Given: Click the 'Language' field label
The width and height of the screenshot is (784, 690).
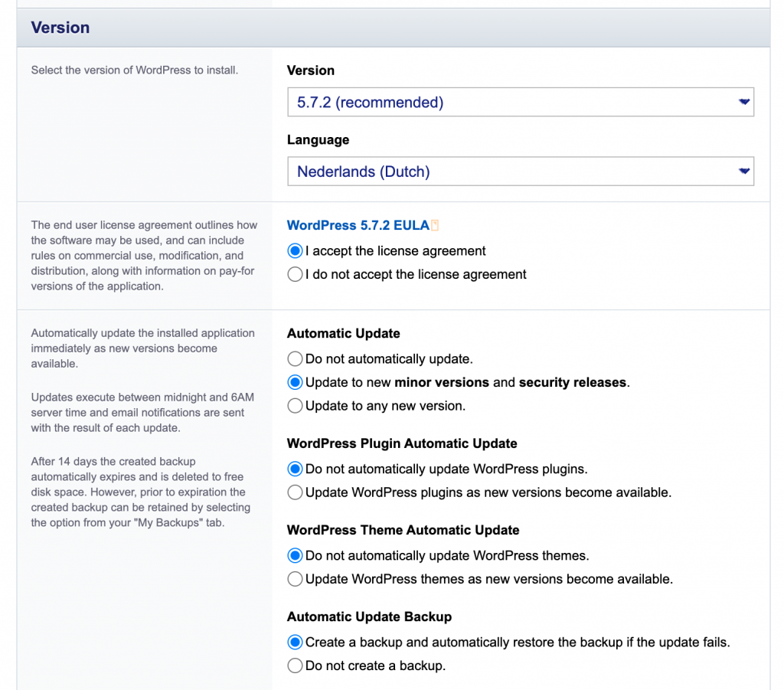Looking at the screenshot, I should 318,140.
